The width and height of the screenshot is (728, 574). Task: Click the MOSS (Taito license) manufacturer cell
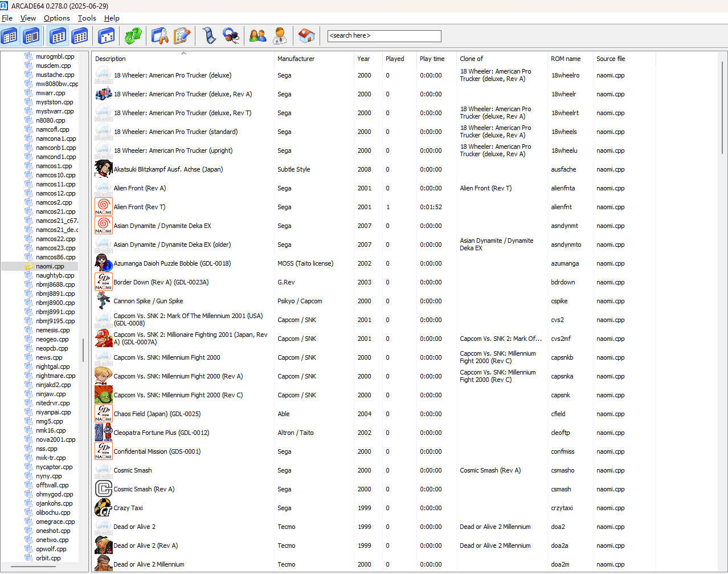point(305,263)
